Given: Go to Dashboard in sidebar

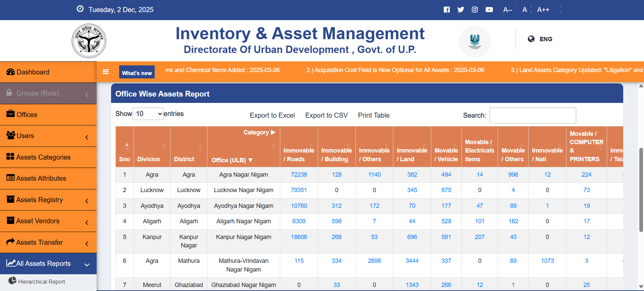Looking at the screenshot, I should (33, 72).
